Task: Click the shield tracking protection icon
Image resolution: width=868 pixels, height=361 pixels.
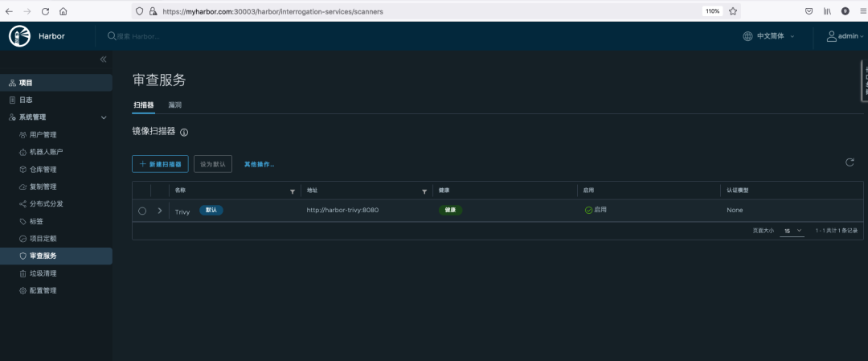Action: (x=140, y=11)
